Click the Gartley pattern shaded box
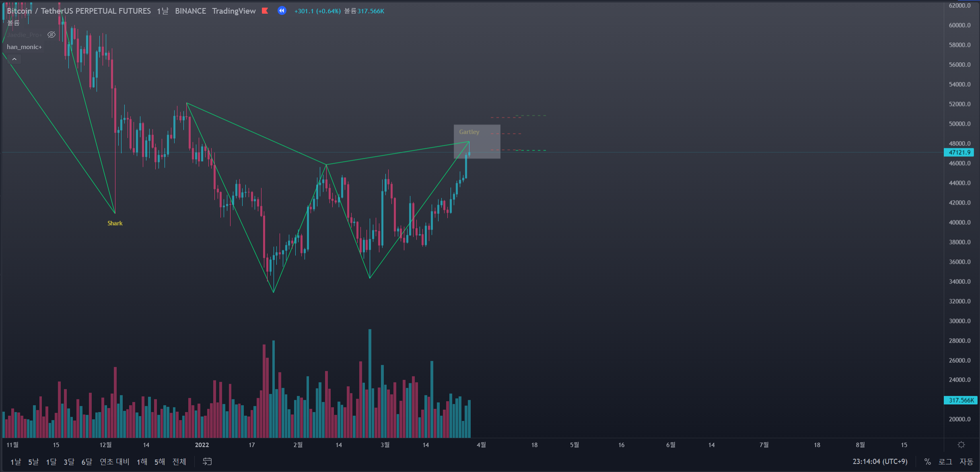Viewport: 980px width, 472px height. (477, 142)
